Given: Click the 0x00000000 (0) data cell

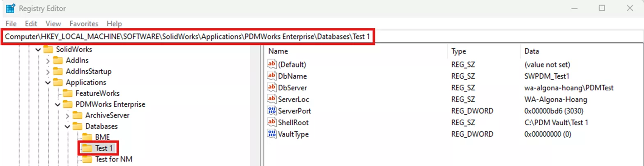Looking at the screenshot, I should click(x=548, y=134).
